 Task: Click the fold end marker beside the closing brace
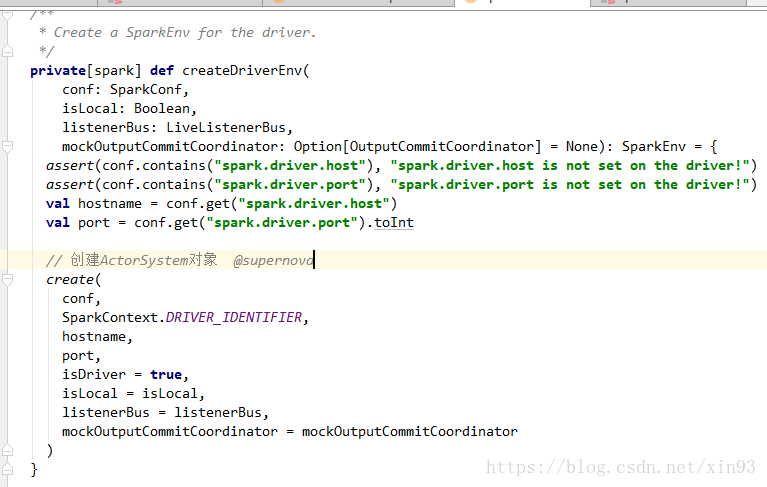click(x=7, y=469)
